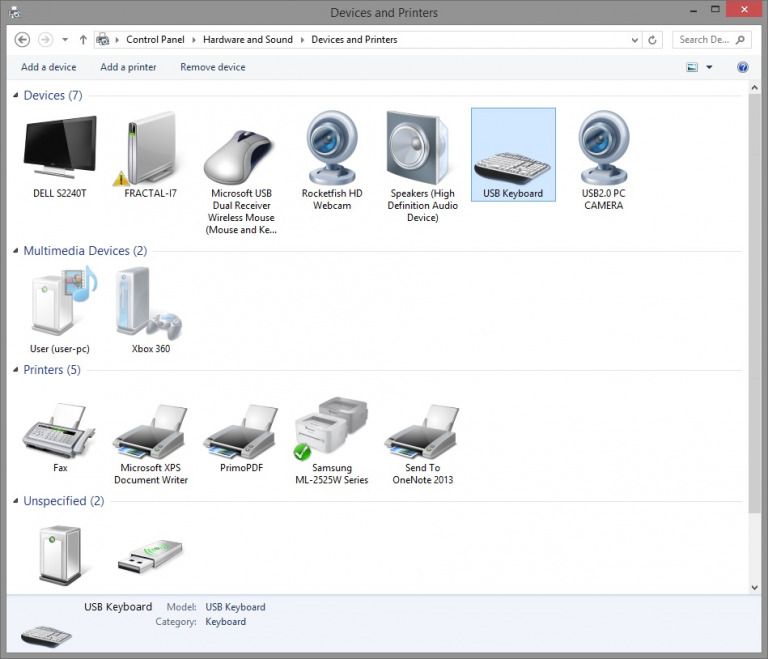Collapse the Multimedia Devices (2) group
Screen dimensions: 768x659
[16, 251]
